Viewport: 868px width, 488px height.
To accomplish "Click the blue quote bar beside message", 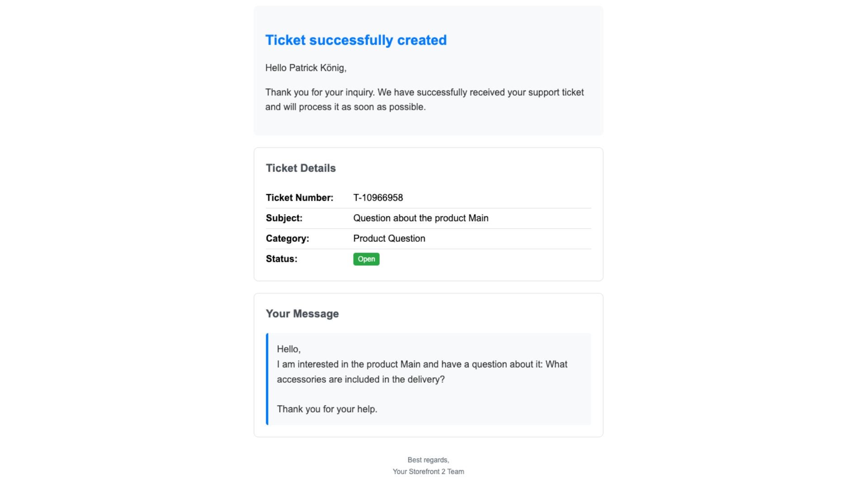I will [x=267, y=379].
